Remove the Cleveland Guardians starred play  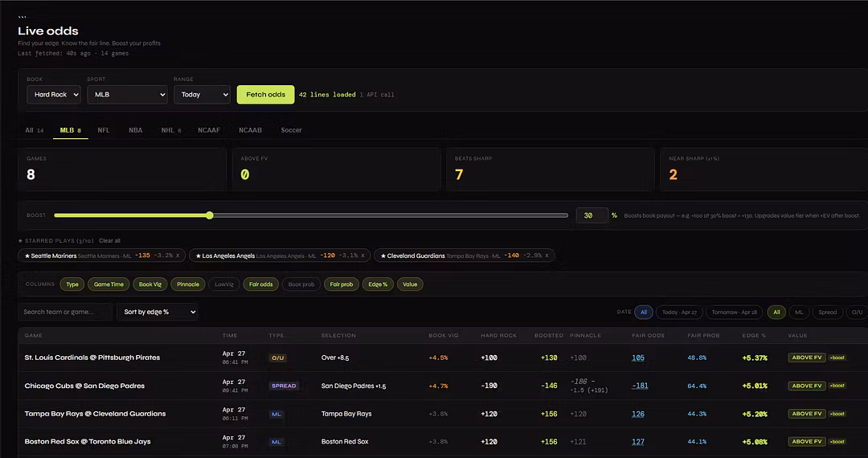(547, 256)
